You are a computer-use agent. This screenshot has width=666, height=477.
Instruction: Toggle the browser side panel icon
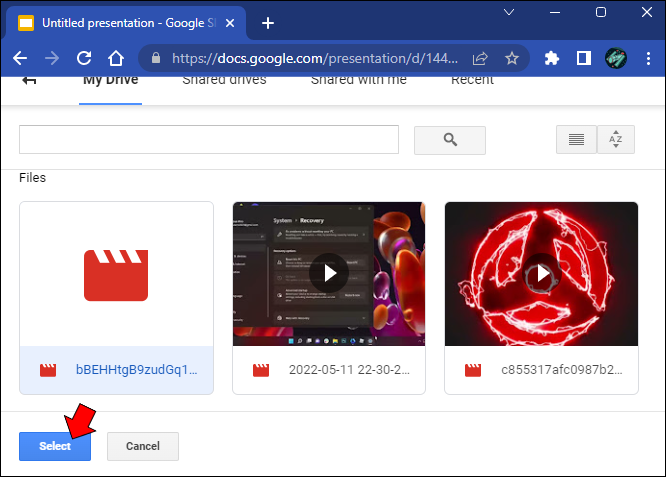(x=584, y=58)
